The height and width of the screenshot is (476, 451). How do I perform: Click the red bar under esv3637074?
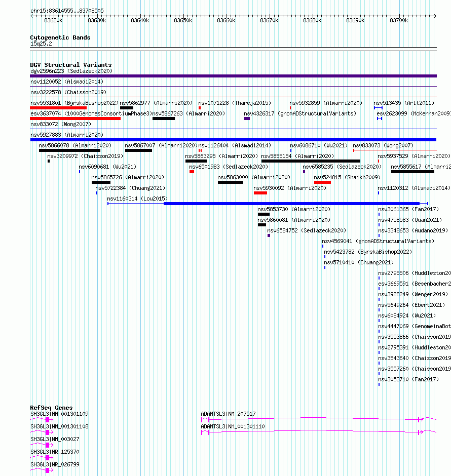pyautogui.click(x=76, y=118)
